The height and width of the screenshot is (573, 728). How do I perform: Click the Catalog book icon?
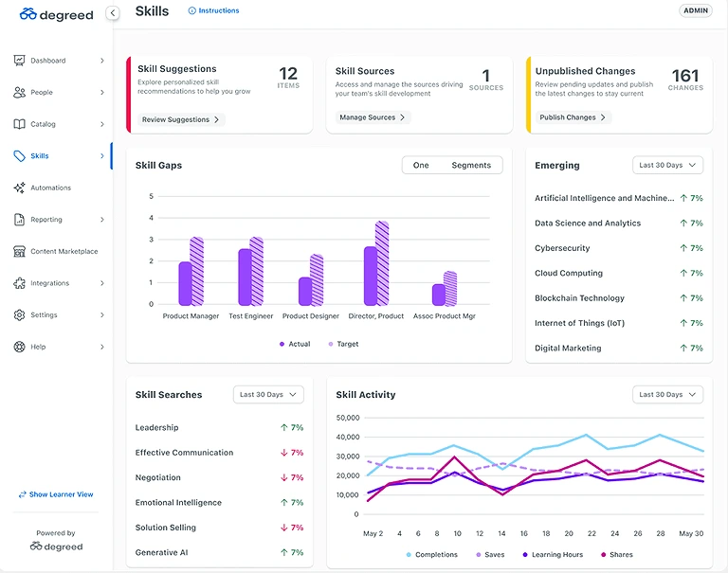pos(19,124)
